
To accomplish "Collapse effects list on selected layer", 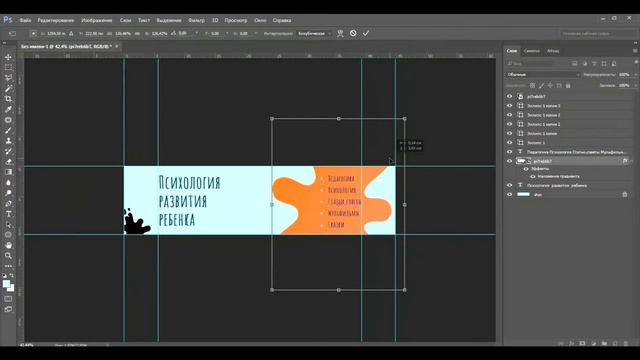I will tap(632, 161).
